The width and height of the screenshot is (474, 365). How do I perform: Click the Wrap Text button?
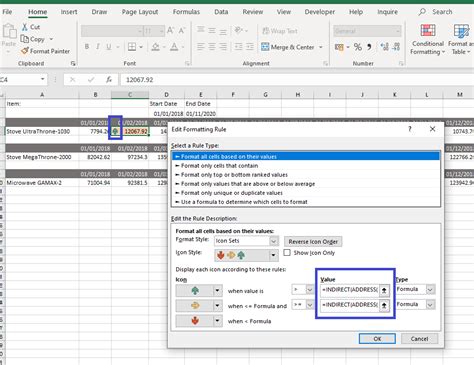280,31
